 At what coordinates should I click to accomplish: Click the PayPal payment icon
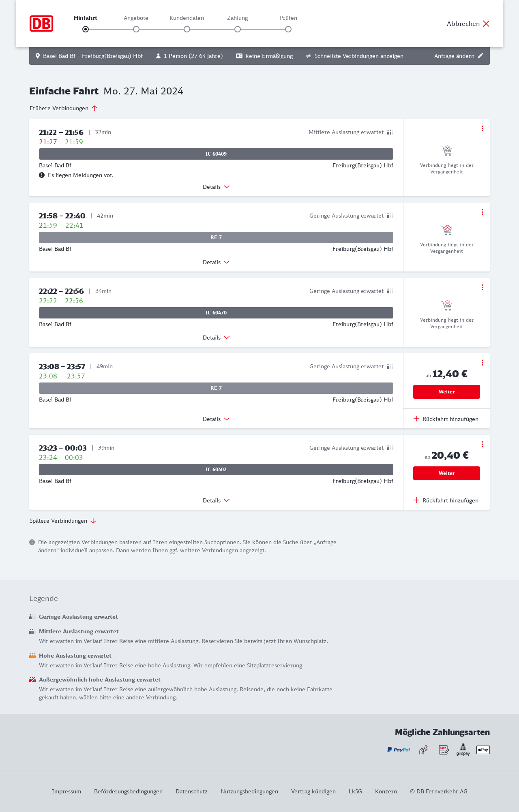click(x=399, y=750)
